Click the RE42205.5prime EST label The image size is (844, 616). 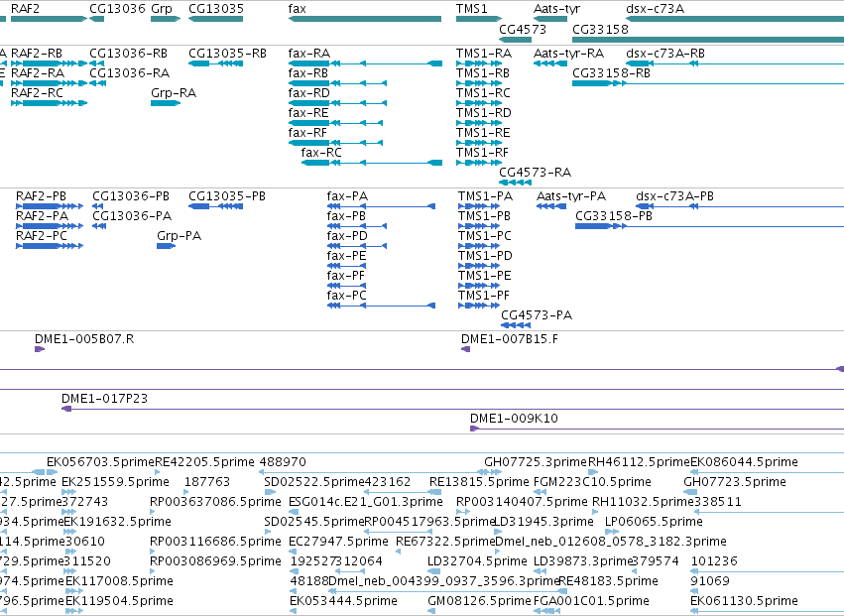(x=204, y=462)
